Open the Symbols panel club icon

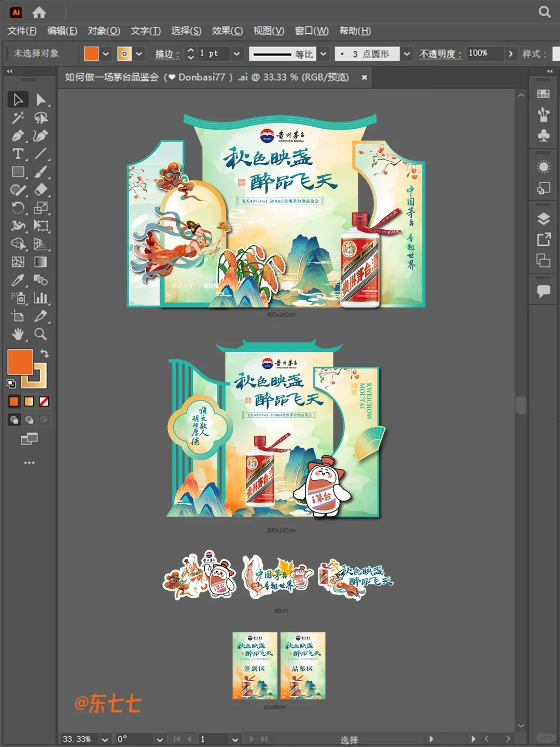(x=543, y=135)
